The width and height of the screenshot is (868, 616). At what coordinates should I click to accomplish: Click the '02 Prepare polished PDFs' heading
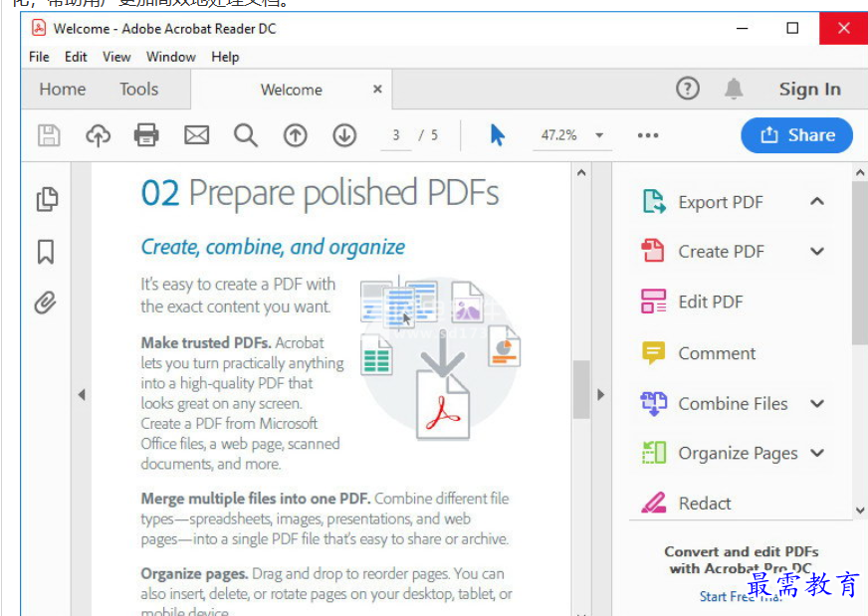coord(320,193)
